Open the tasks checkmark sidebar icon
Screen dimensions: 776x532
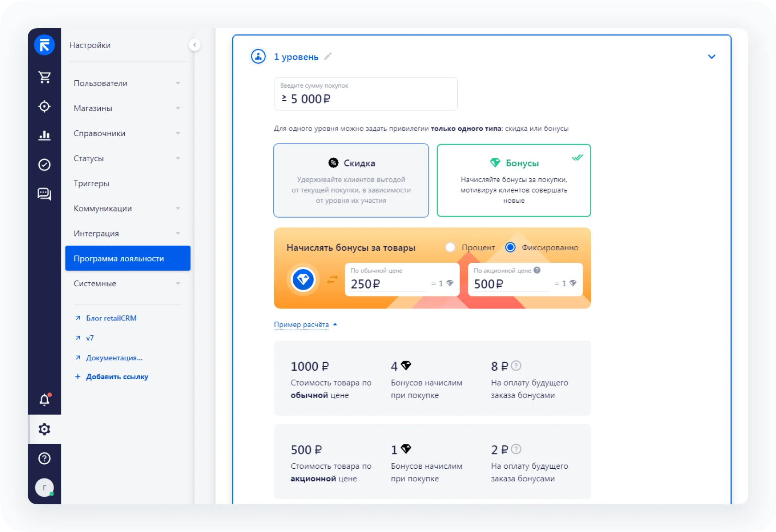[x=44, y=164]
